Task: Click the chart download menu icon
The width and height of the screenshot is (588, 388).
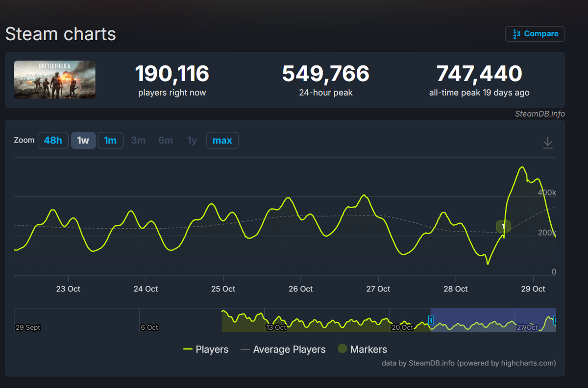Action: click(548, 143)
